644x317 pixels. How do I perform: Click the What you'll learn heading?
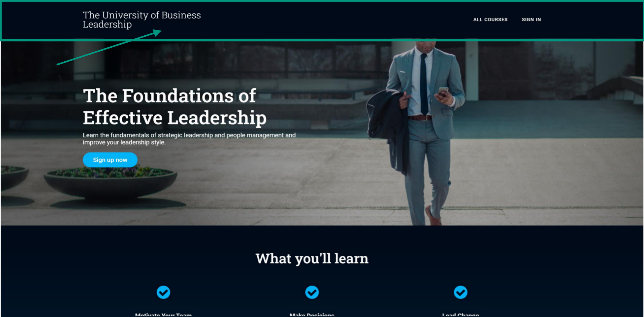pyautogui.click(x=312, y=259)
